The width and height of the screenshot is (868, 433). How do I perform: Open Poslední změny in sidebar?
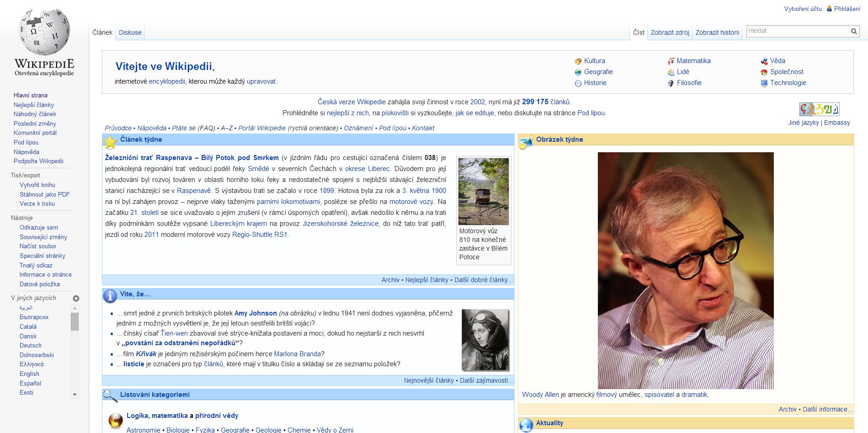[x=35, y=123]
